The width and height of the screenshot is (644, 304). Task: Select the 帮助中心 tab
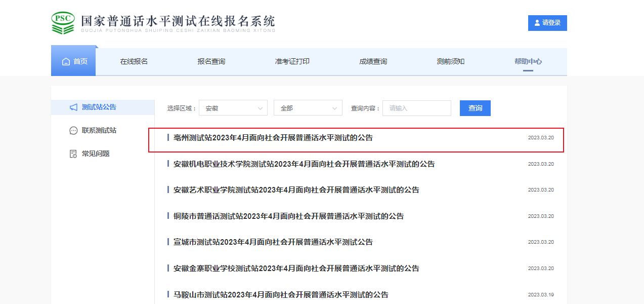[x=528, y=62]
